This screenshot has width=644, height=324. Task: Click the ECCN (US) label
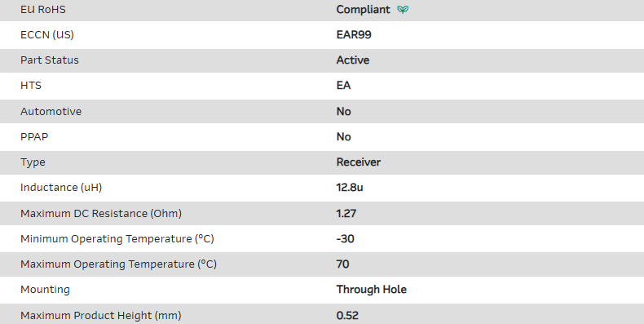tap(47, 35)
